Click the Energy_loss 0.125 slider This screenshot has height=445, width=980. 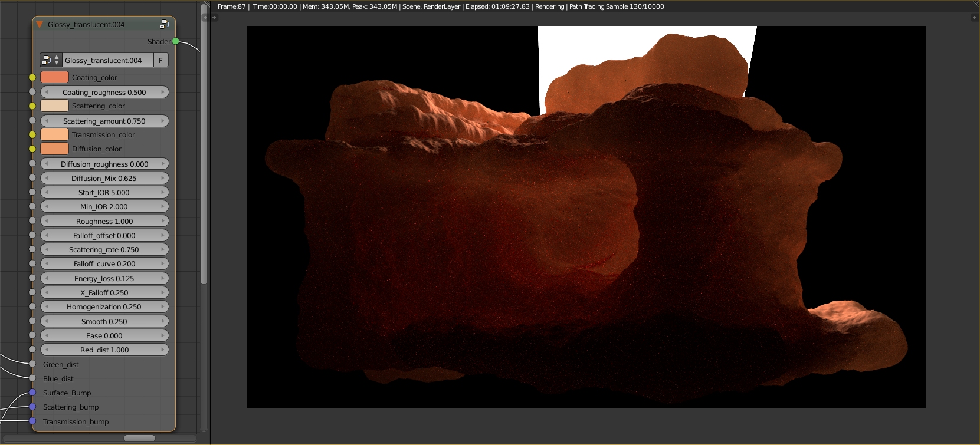pos(104,278)
